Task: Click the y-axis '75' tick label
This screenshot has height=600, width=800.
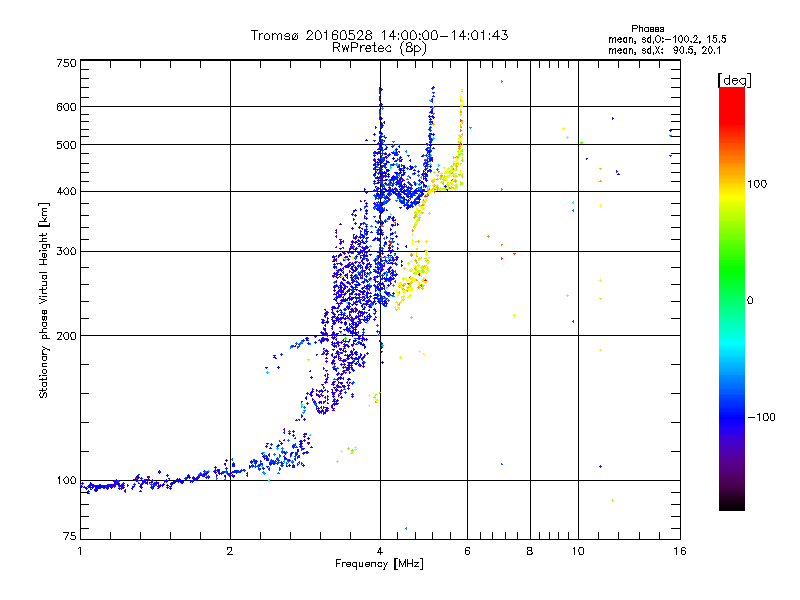Action: tap(70, 536)
